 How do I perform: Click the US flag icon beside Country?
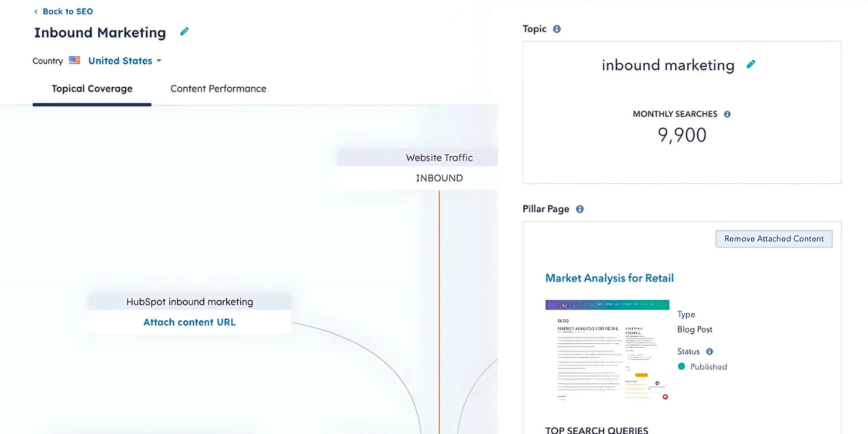(74, 60)
